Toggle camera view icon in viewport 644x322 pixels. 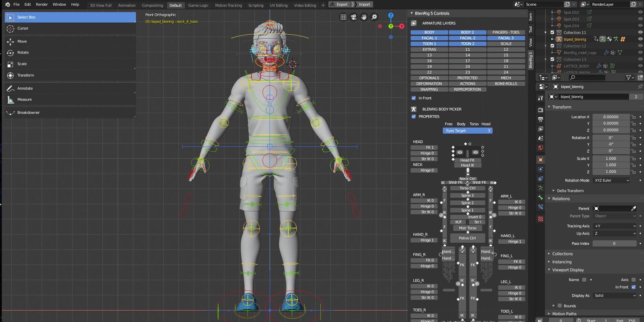[x=353, y=17]
